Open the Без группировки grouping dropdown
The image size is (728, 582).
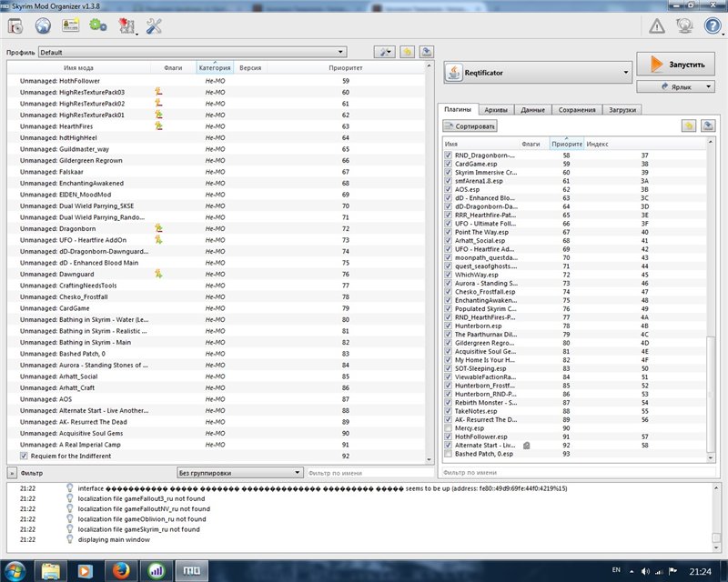tap(240, 473)
